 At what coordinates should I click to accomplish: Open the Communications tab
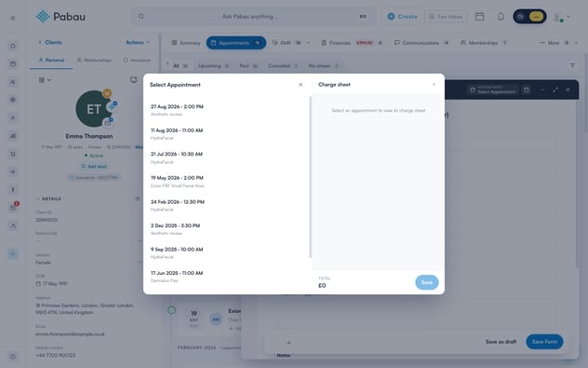[x=421, y=43]
